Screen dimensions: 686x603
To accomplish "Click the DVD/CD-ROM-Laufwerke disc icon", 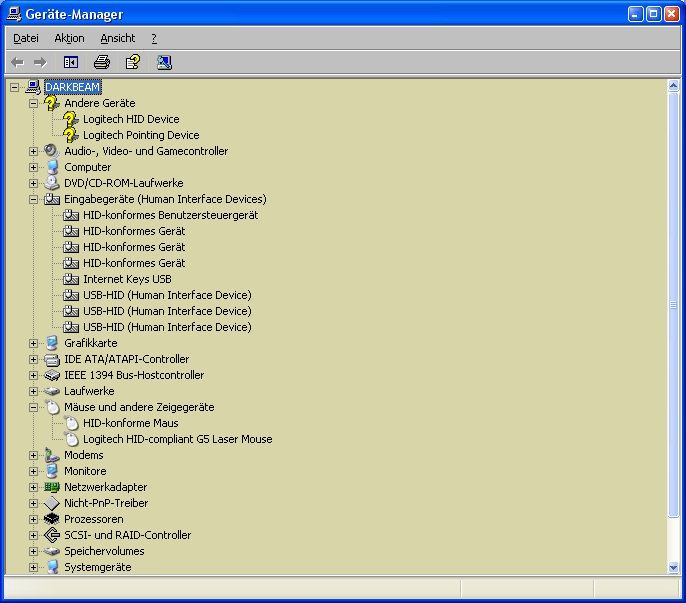I will [x=52, y=183].
